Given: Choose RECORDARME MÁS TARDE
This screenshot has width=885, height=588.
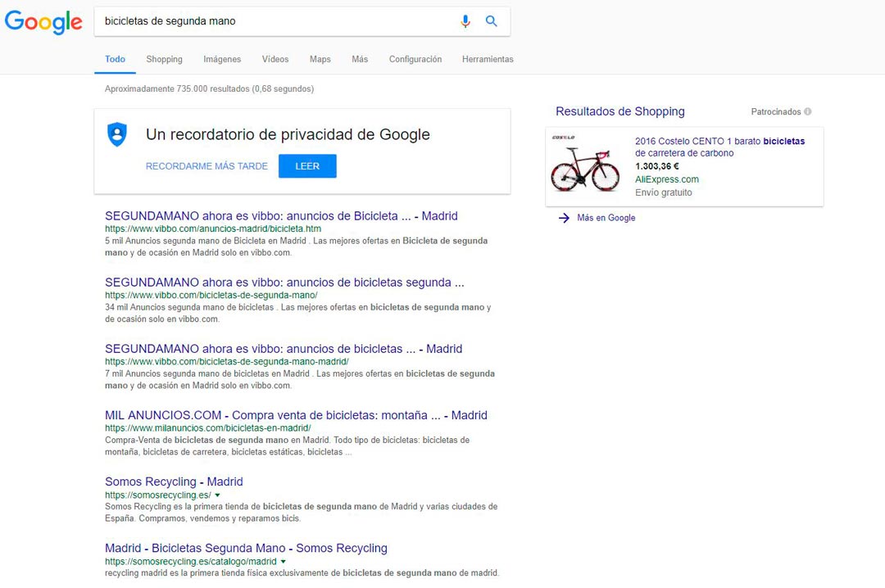Looking at the screenshot, I should 206,166.
